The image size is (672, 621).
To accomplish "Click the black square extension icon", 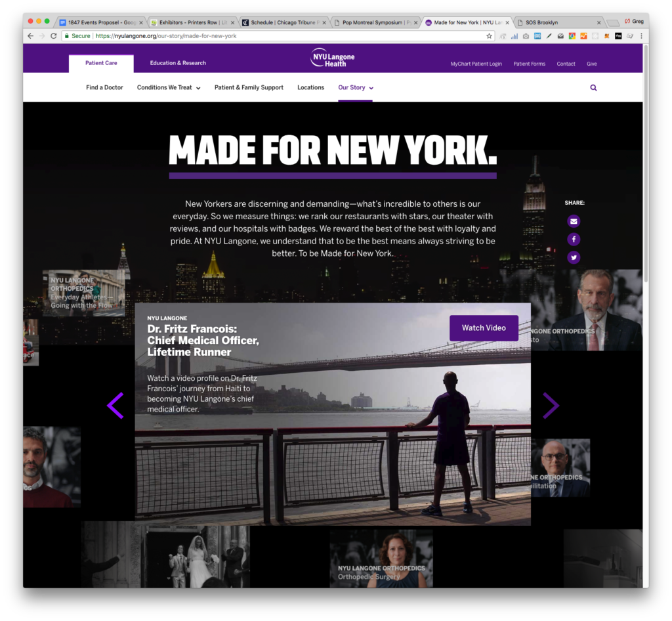I will 618,36.
